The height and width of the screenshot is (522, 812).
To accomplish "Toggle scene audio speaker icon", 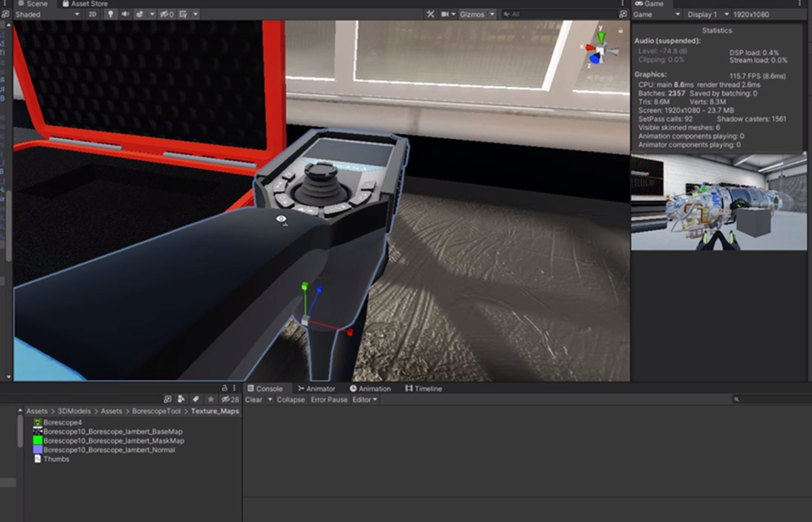I will tap(125, 14).
